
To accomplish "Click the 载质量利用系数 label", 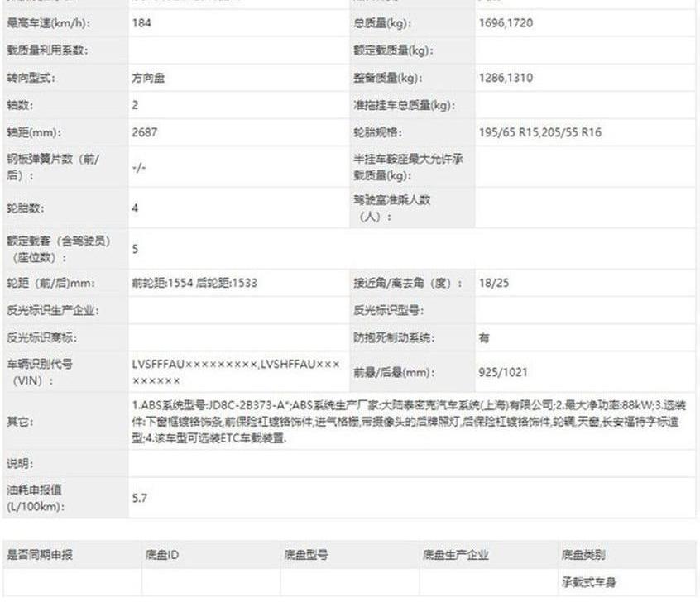I will pyautogui.click(x=47, y=50).
